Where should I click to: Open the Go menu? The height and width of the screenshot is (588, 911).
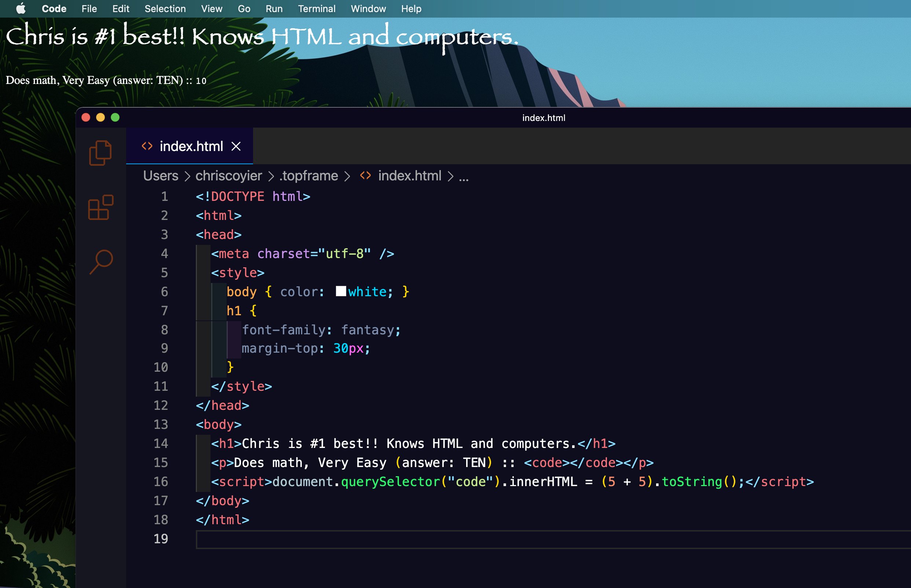click(x=244, y=8)
